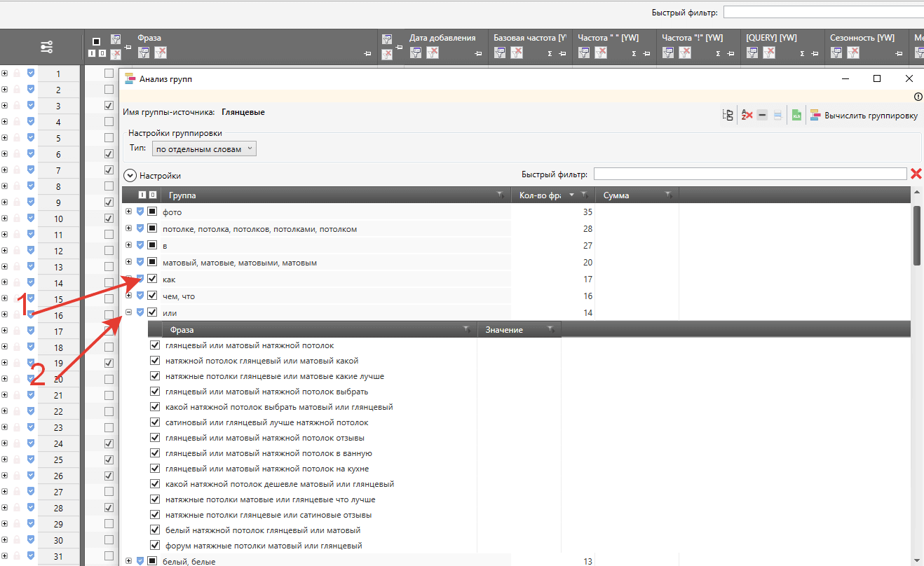
Task: Toggle checkbox in main table row 3
Action: [x=109, y=106]
